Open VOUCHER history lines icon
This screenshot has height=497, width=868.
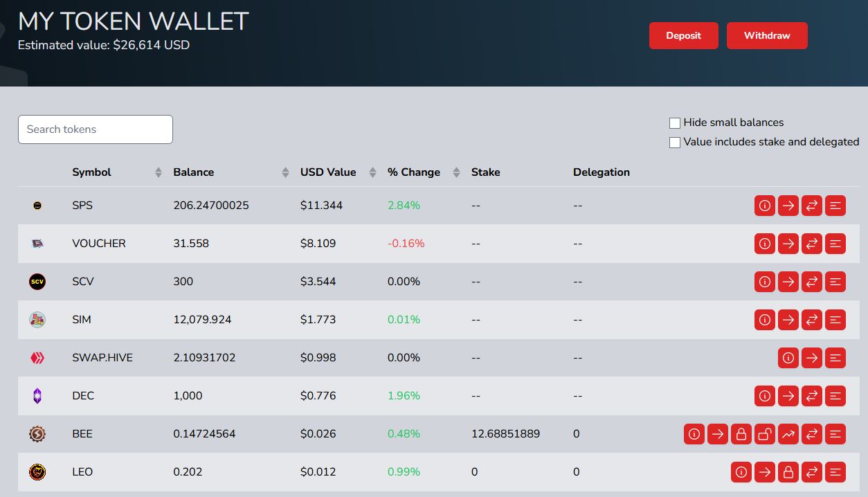(835, 244)
